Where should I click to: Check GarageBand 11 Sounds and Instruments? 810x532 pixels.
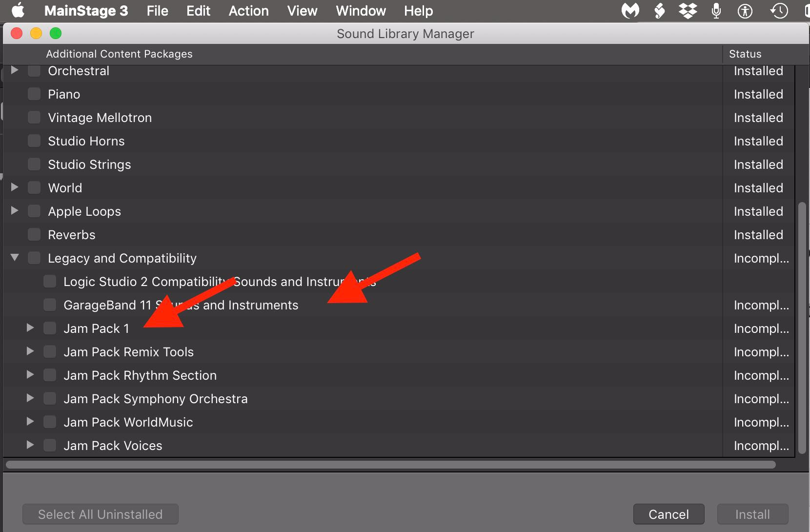coord(50,305)
